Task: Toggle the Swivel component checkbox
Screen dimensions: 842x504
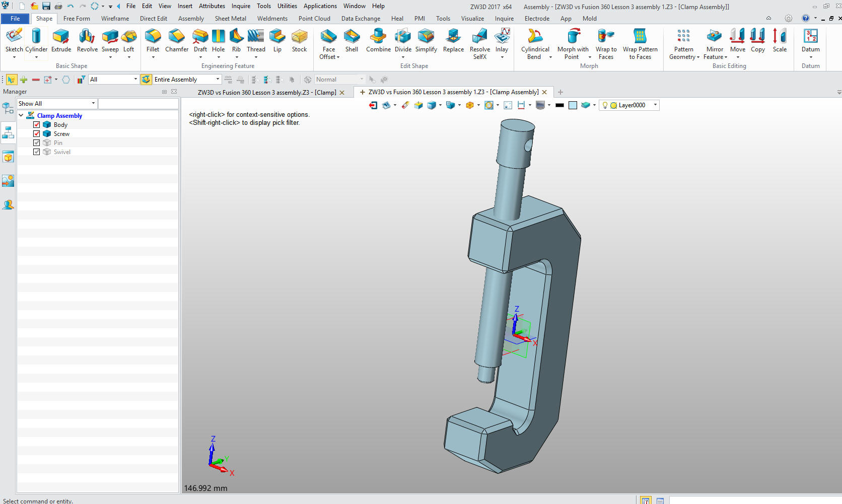Action: (x=37, y=152)
